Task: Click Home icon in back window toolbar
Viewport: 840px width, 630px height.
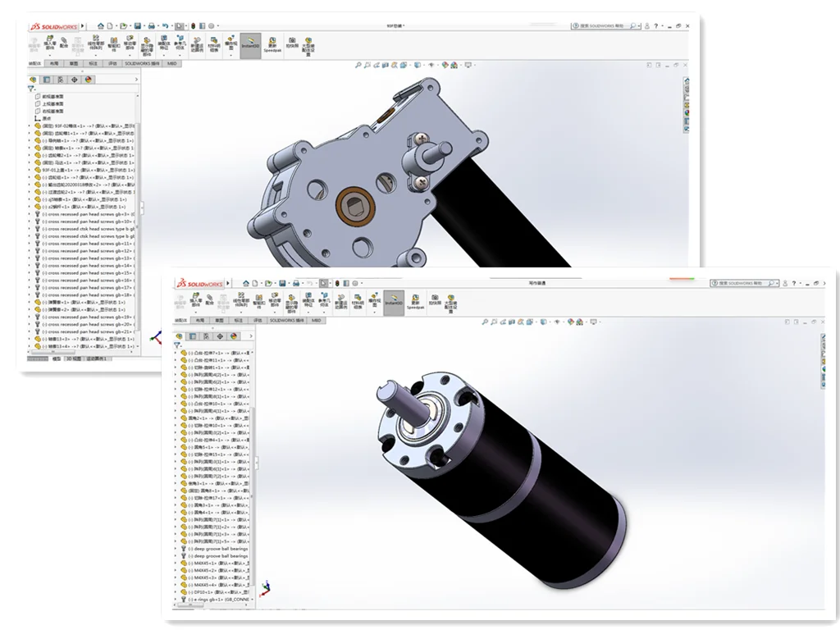Action: [100, 25]
